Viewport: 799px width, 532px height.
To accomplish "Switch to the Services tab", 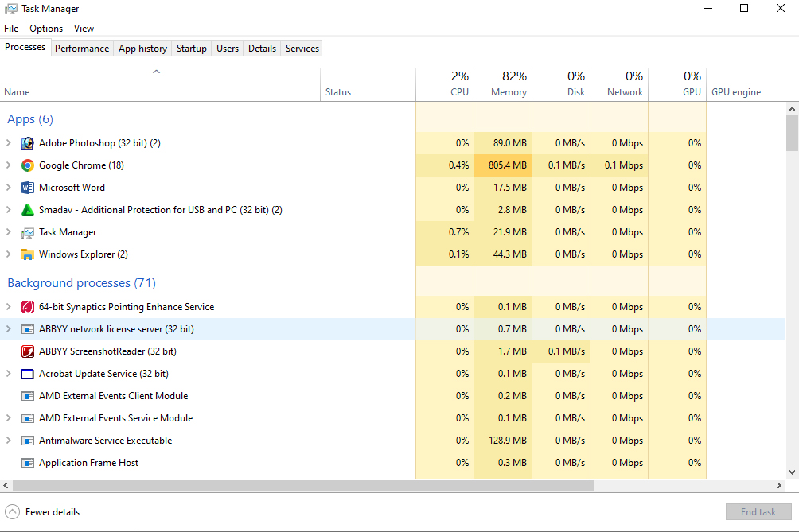I will (302, 49).
